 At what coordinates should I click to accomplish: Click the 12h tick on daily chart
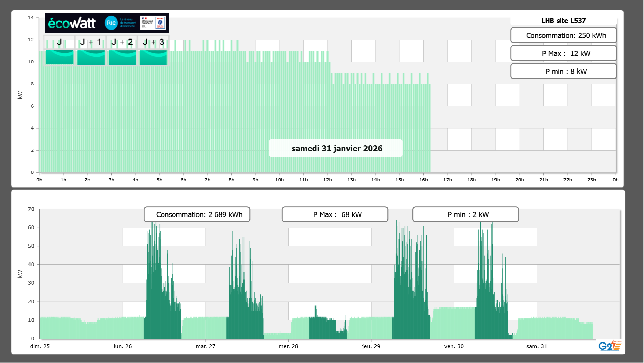[327, 180]
